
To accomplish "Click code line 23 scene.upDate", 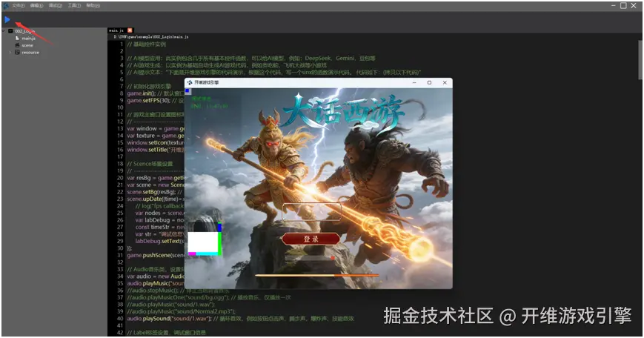I will tap(155, 199).
